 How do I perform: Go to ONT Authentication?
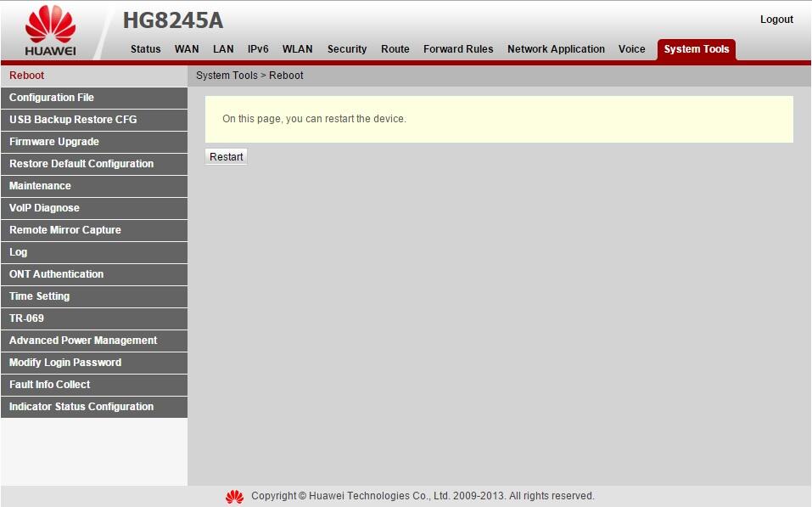93,274
